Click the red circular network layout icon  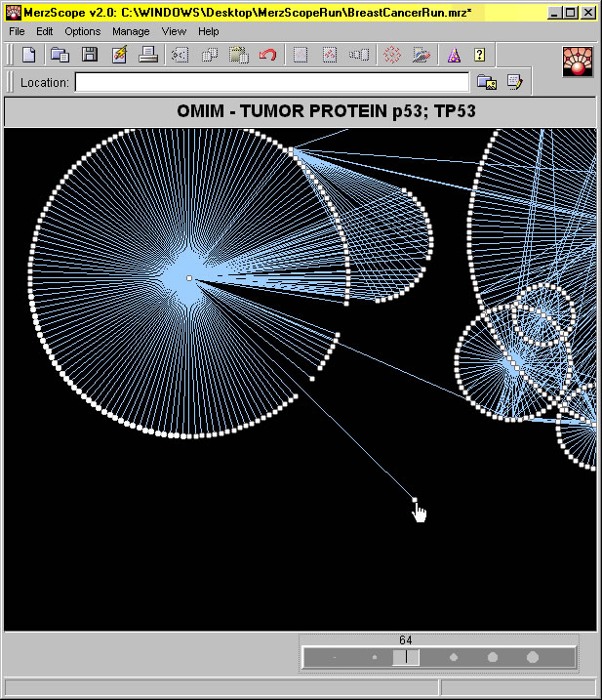click(392, 56)
